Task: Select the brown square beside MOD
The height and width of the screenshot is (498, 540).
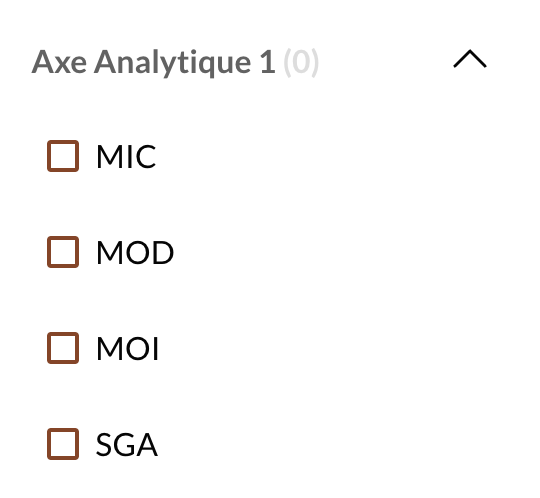Action: pos(63,252)
